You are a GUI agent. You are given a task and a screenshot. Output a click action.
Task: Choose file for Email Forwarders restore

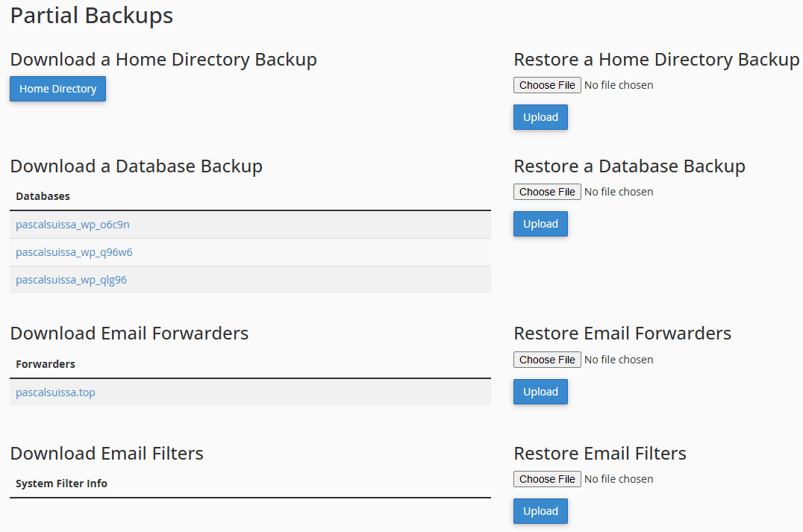547,360
